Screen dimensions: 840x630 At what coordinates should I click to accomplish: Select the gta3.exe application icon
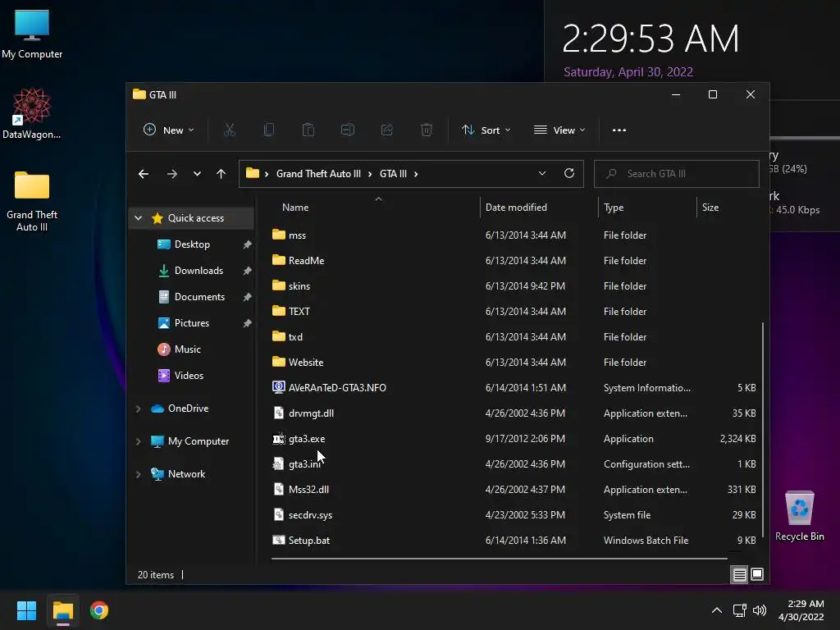[x=279, y=439]
